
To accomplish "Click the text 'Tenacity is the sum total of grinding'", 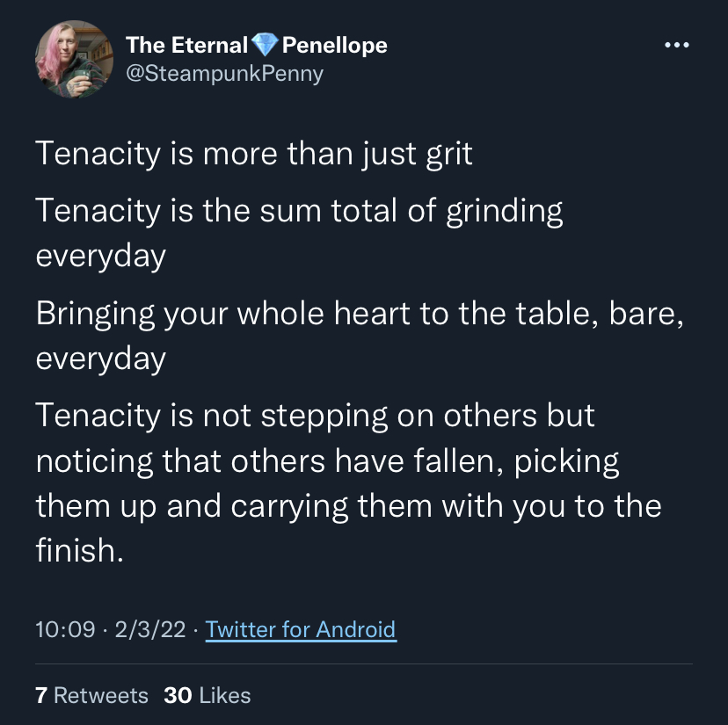I will [x=299, y=211].
